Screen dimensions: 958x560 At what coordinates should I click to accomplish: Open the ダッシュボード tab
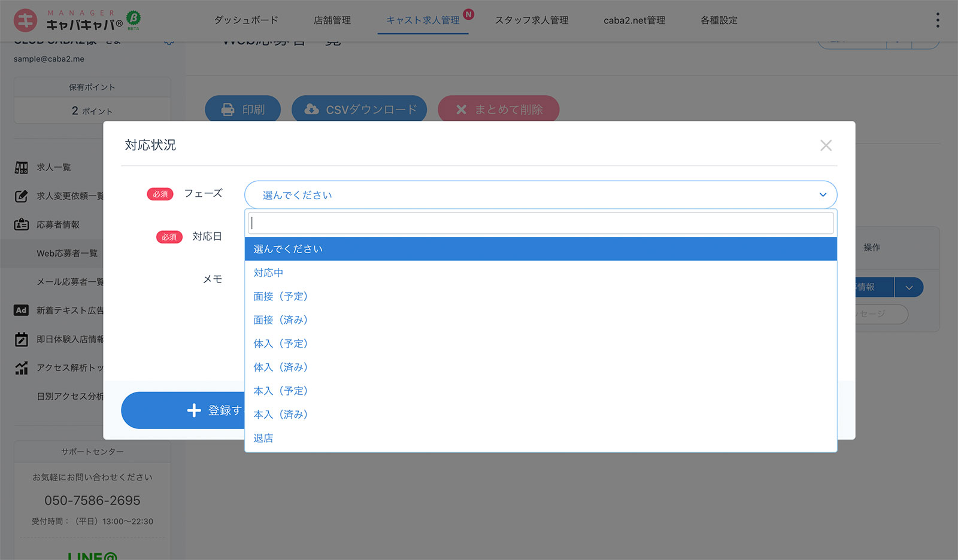[246, 20]
